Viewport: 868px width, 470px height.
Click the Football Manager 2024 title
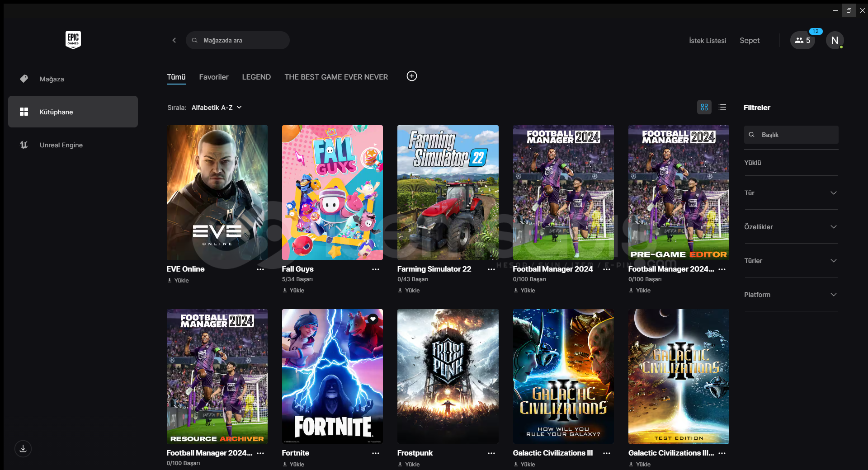553,269
